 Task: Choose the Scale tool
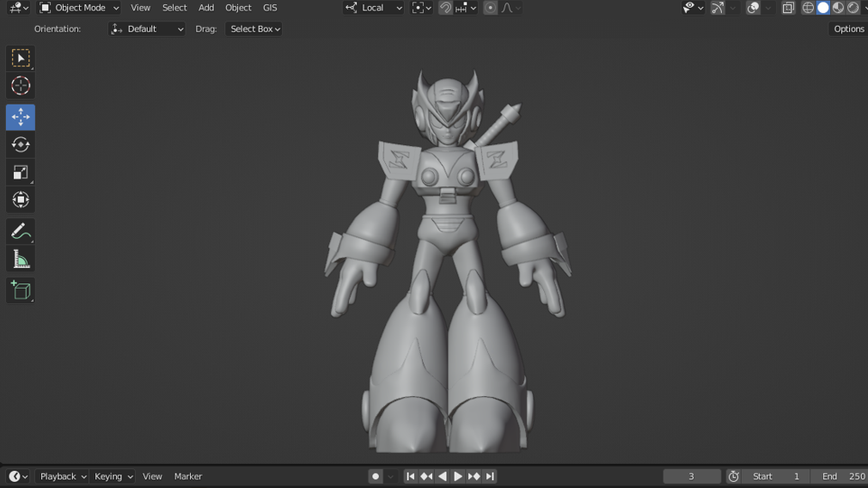pyautogui.click(x=21, y=173)
